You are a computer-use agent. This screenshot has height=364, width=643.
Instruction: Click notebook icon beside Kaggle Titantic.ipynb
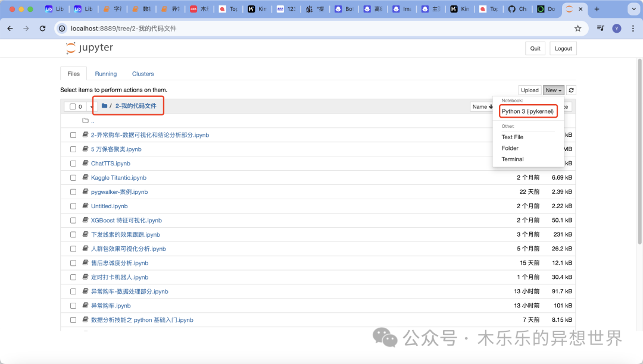click(x=85, y=177)
